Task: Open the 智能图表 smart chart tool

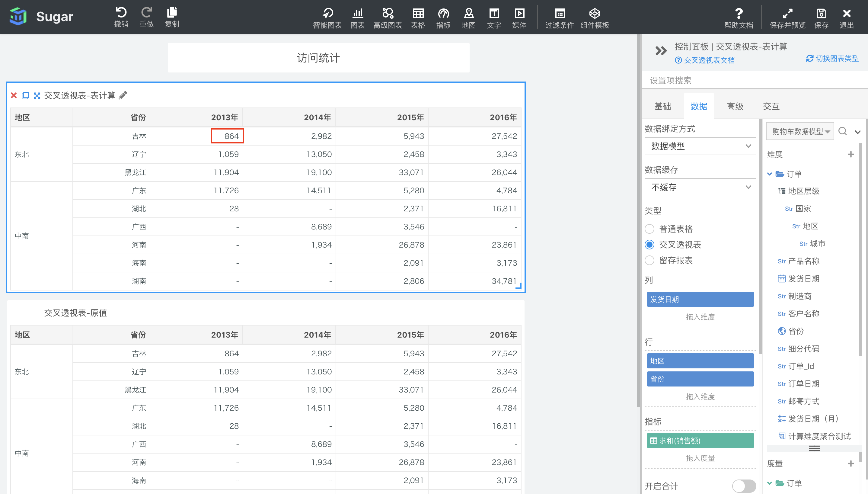Action: tap(327, 18)
